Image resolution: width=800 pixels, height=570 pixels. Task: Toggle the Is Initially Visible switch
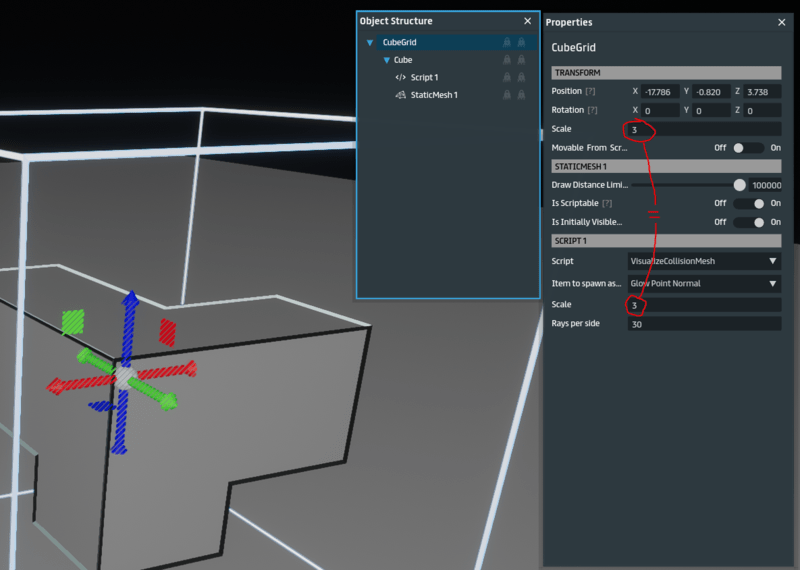click(x=748, y=222)
